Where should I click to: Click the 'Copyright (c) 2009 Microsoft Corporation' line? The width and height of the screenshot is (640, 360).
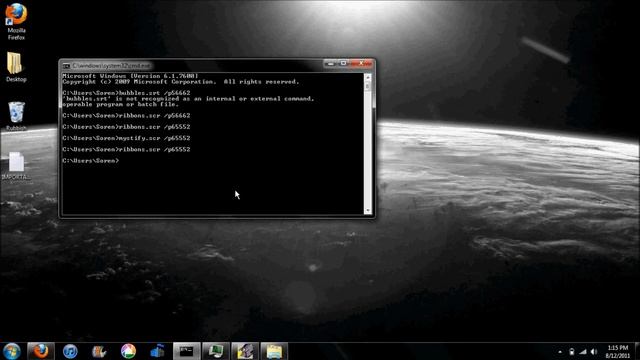click(180, 82)
